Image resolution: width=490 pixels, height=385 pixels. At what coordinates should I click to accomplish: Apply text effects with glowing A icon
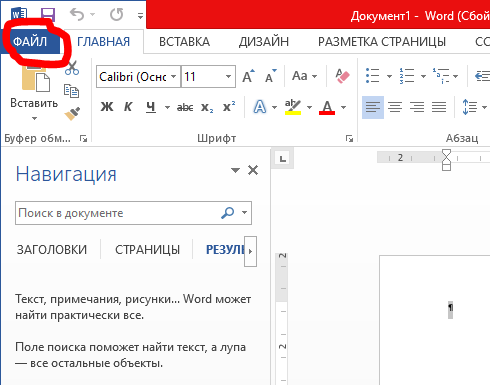[x=260, y=107]
